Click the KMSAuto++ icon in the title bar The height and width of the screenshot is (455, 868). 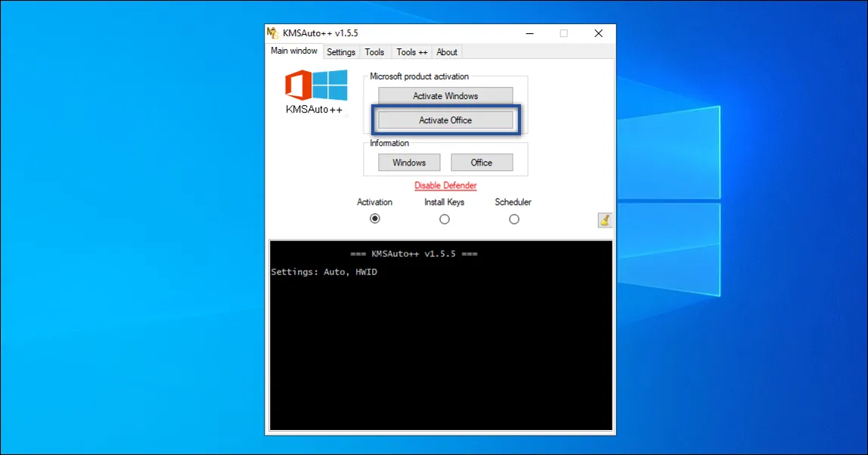273,33
